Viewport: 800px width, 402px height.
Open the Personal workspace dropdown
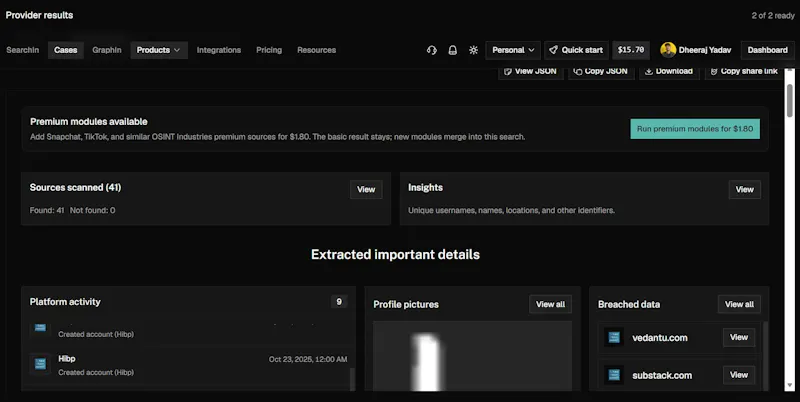(513, 50)
